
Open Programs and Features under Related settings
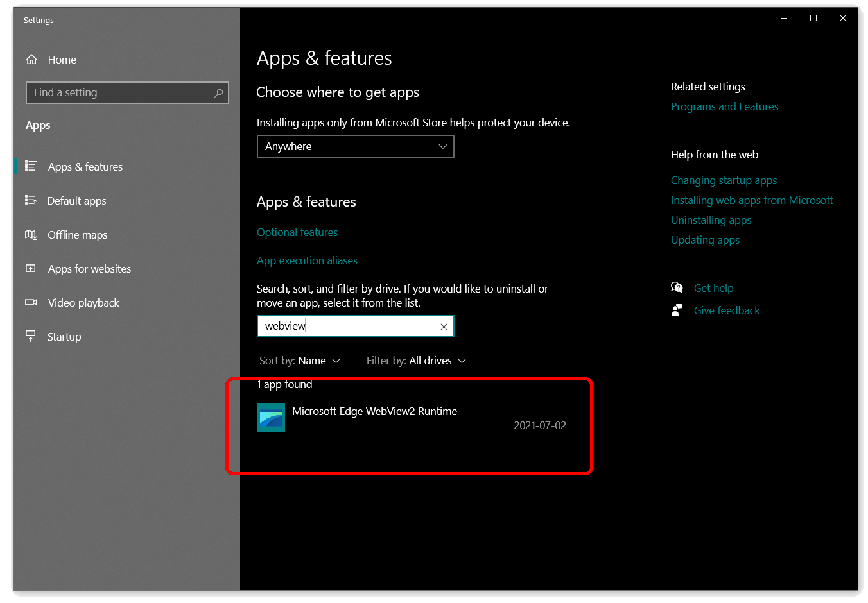point(724,106)
